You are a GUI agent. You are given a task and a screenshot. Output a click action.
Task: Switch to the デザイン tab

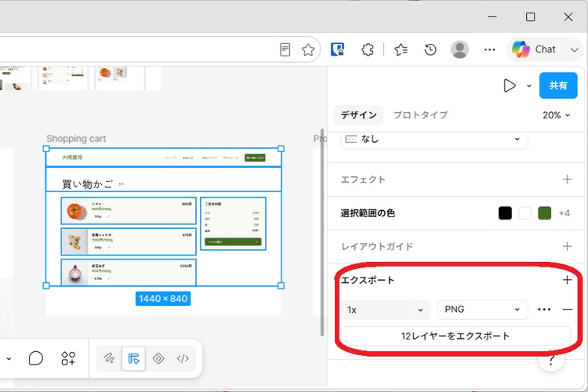coord(358,114)
